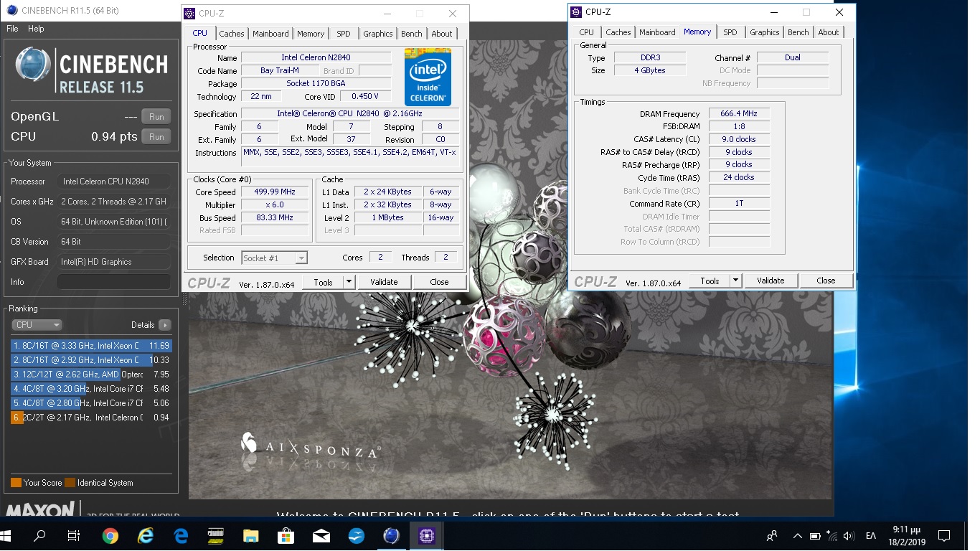Open network Wi-Fi tray icon
980x551 pixels.
tap(832, 535)
